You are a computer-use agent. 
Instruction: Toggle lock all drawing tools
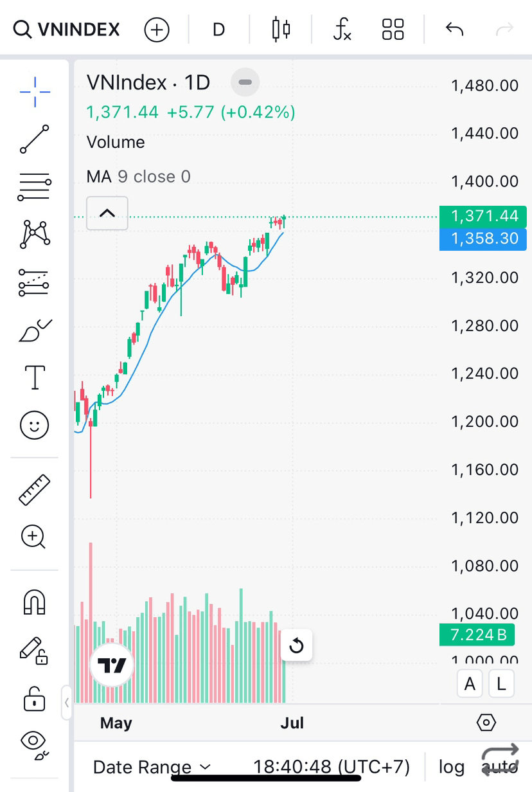click(x=35, y=698)
